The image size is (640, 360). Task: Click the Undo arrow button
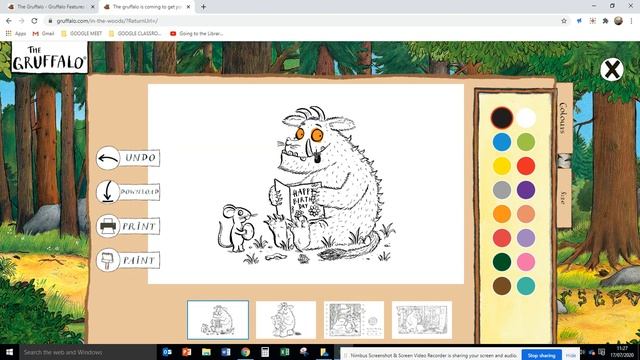tap(128, 158)
